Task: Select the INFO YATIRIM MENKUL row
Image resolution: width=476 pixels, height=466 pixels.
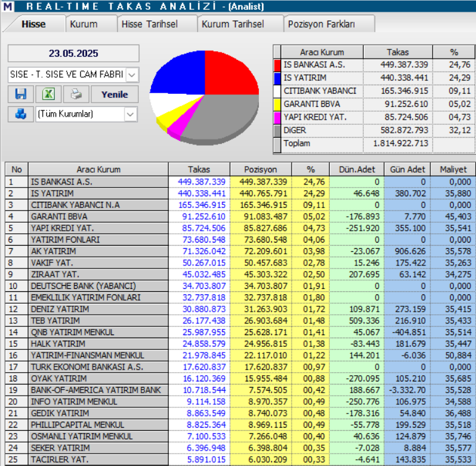Action: [x=240, y=402]
